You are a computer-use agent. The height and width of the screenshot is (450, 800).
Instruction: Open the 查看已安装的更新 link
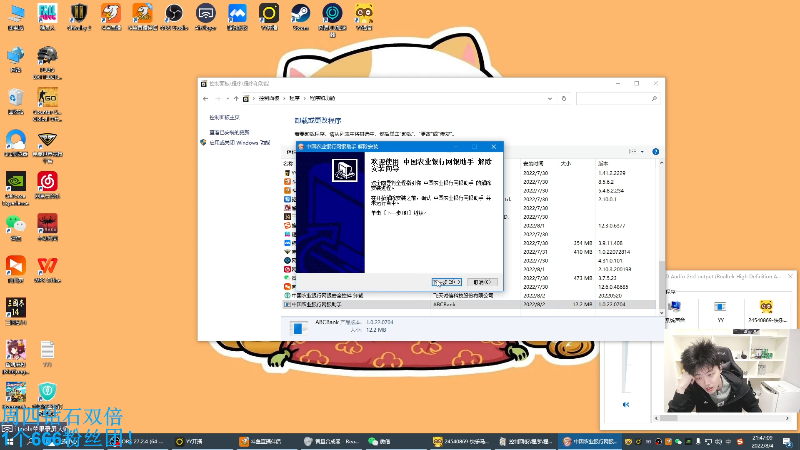pyautogui.click(x=229, y=132)
